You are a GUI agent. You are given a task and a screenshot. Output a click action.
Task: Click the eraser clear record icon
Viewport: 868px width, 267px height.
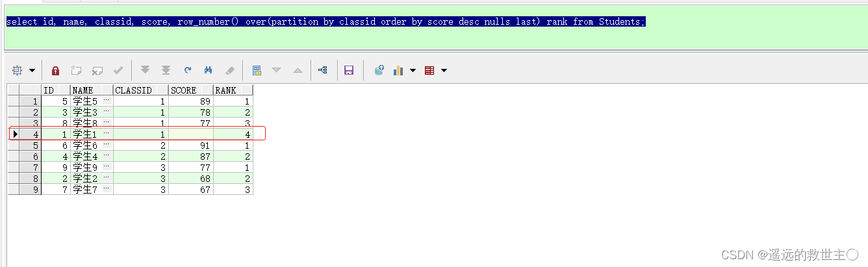(x=229, y=70)
